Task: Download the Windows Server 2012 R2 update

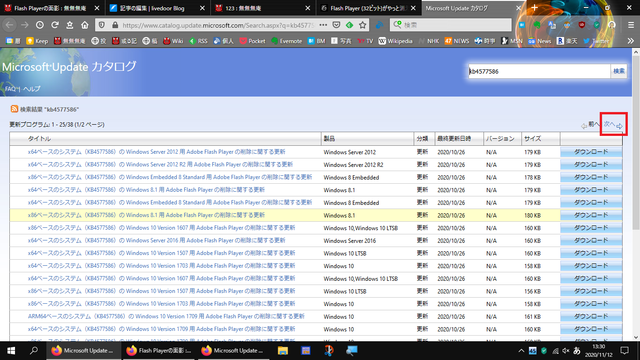Action: coord(591,164)
